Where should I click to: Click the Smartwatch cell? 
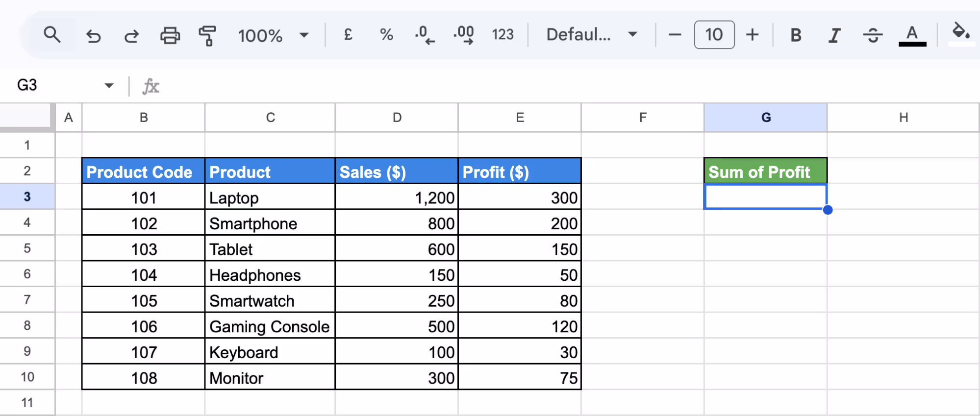click(270, 300)
